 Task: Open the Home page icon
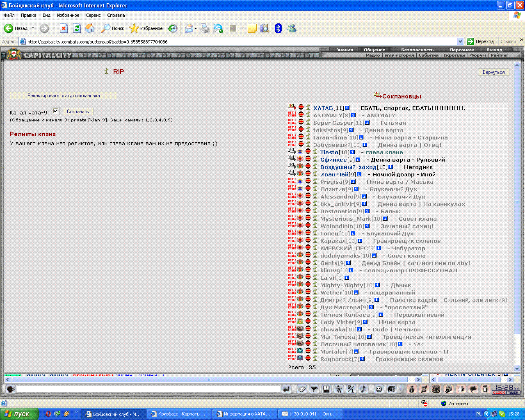pyautogui.click(x=90, y=28)
